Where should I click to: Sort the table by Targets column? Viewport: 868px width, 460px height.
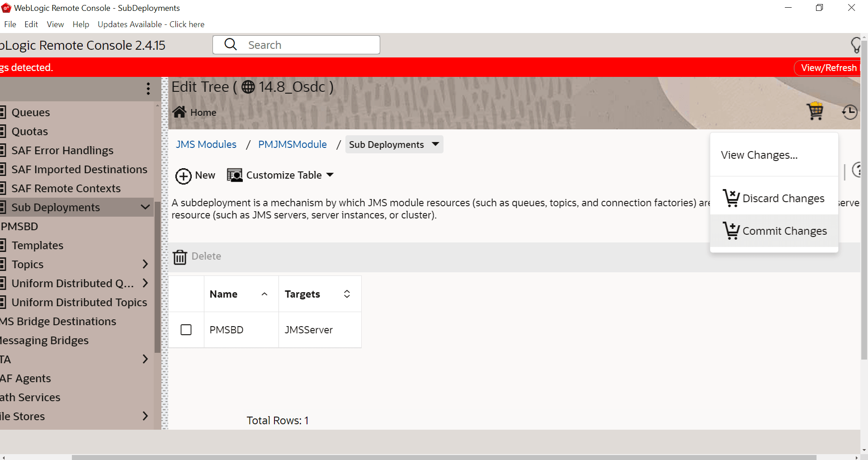click(347, 294)
